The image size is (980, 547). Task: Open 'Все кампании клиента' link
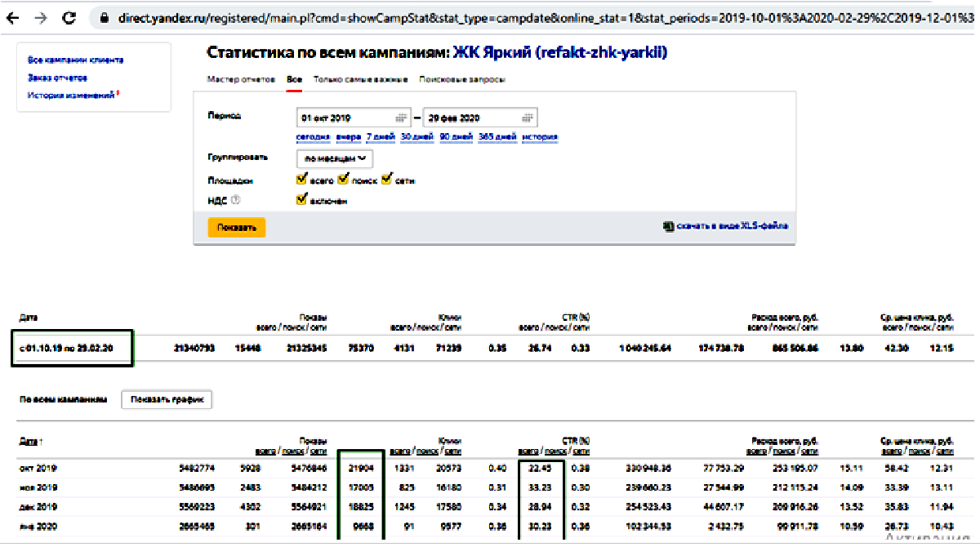coord(76,60)
